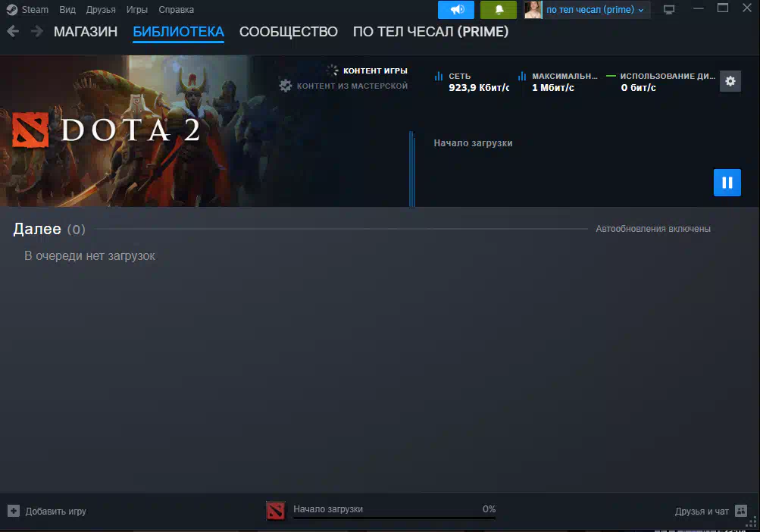Click the 0% download percentage
760x532 pixels.
pyautogui.click(x=489, y=509)
